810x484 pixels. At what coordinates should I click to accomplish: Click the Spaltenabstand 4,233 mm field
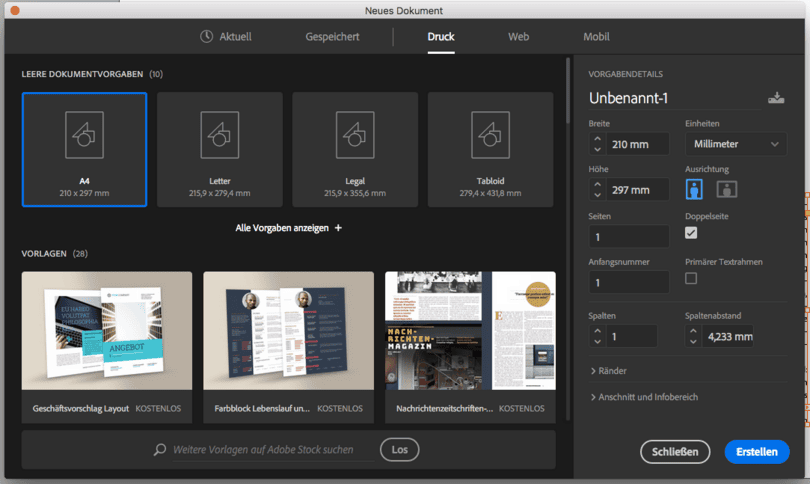pos(728,336)
